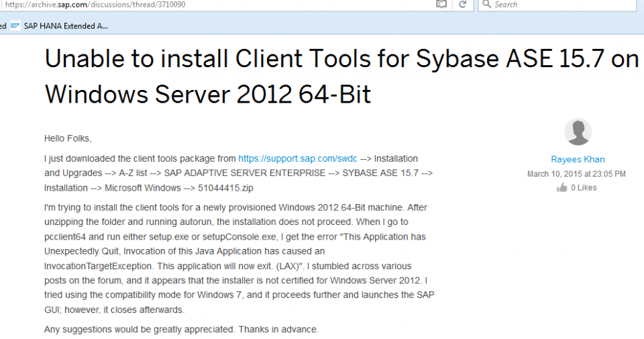
Task: Click the truncated bookmark at far left
Action: (x=3, y=26)
